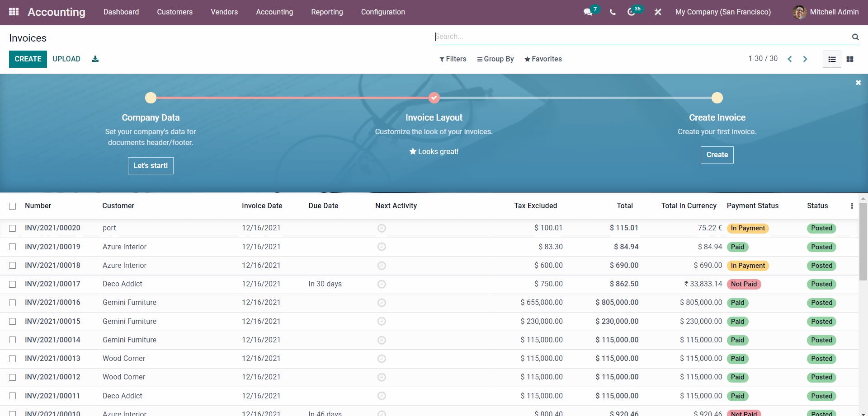
Task: Sort by Total column header
Action: pyautogui.click(x=625, y=206)
